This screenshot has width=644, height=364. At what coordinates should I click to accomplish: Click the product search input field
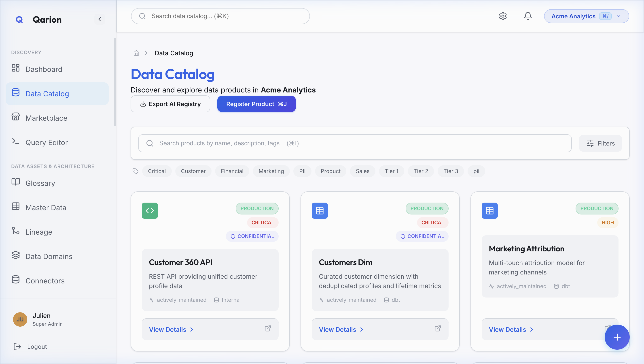point(300,143)
